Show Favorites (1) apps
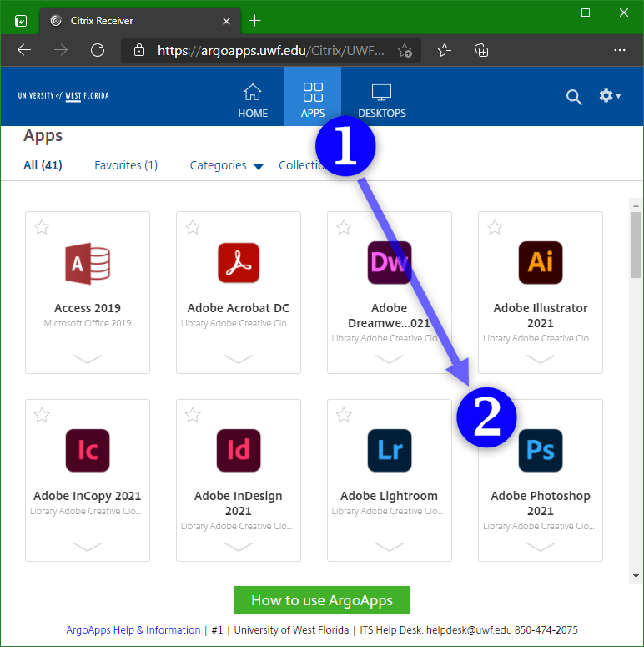This screenshot has height=647, width=644. pyautogui.click(x=126, y=165)
